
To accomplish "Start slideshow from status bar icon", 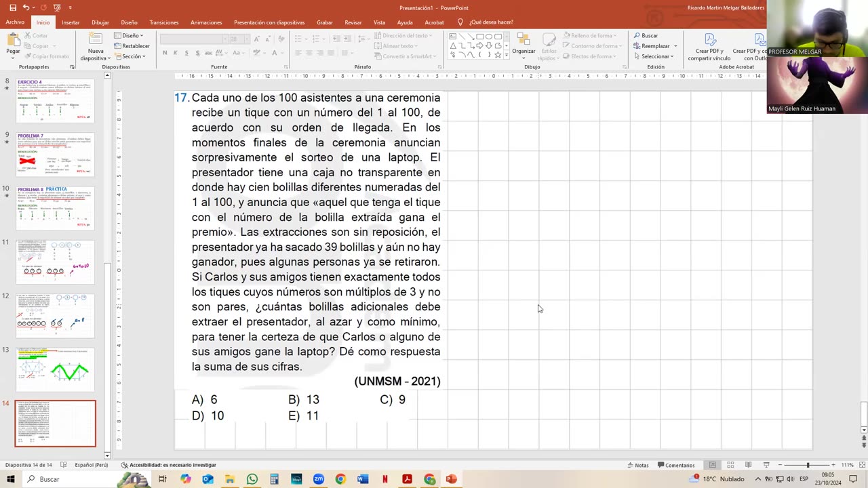I will tap(766, 465).
